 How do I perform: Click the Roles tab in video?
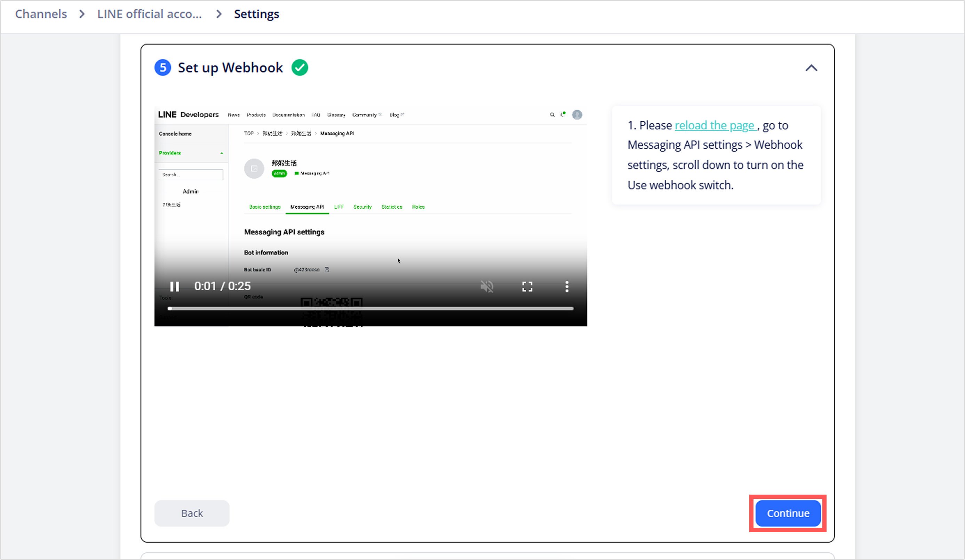pos(418,207)
